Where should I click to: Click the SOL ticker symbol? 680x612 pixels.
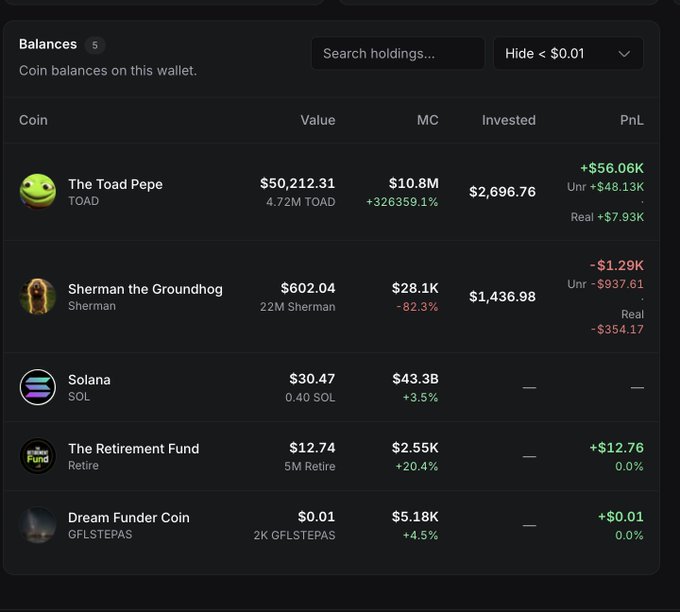tap(79, 397)
